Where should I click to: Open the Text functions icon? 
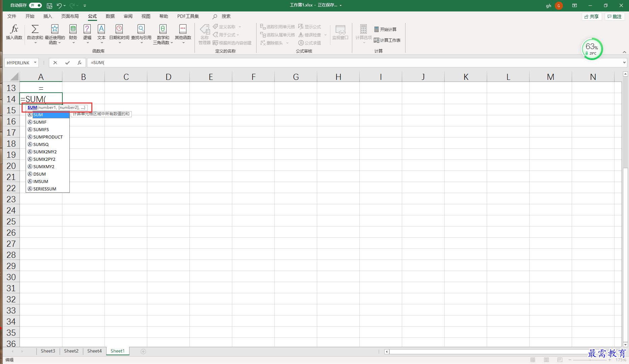101,29
